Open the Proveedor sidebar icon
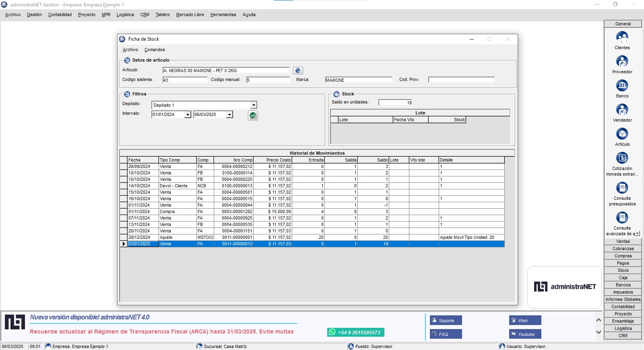This screenshot has height=350, width=644. [x=622, y=62]
